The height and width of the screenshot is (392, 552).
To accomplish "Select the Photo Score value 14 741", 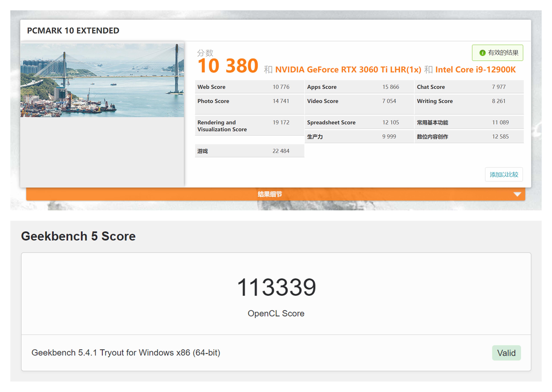I will [281, 101].
